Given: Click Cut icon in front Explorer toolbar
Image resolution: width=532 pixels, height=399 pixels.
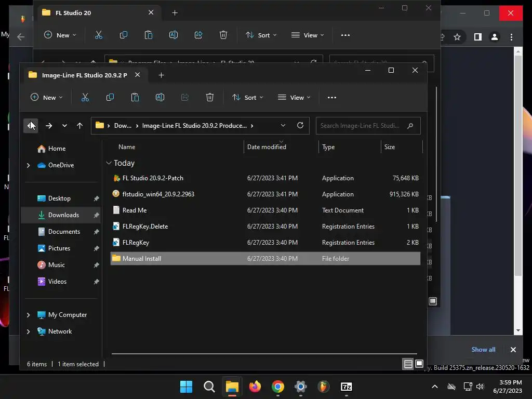Looking at the screenshot, I should [x=85, y=98].
